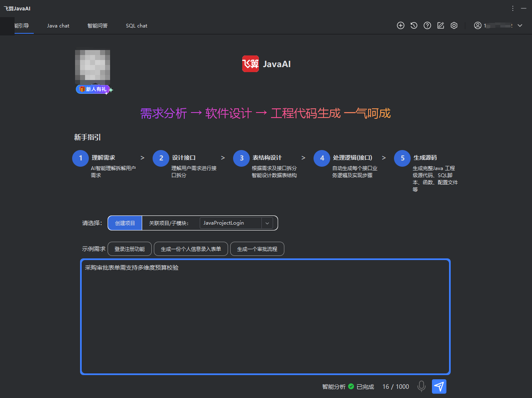Click inside the requirement text area
The image size is (532, 398).
point(265,317)
